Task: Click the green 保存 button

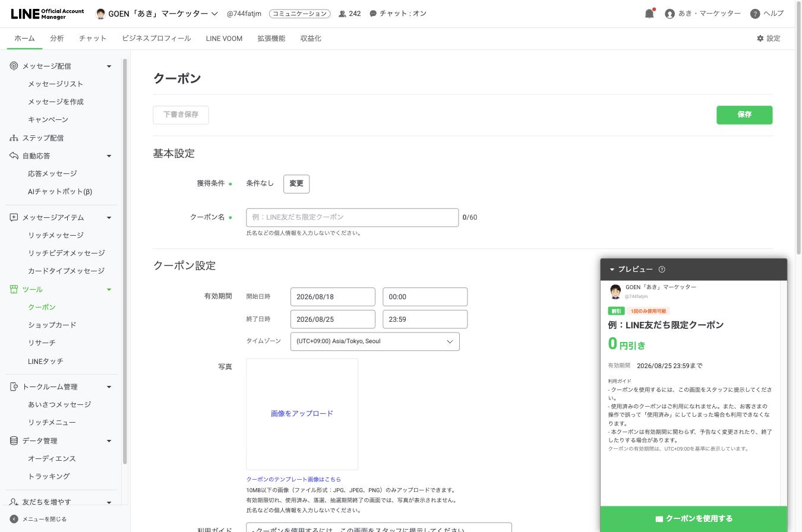Action: coord(744,115)
